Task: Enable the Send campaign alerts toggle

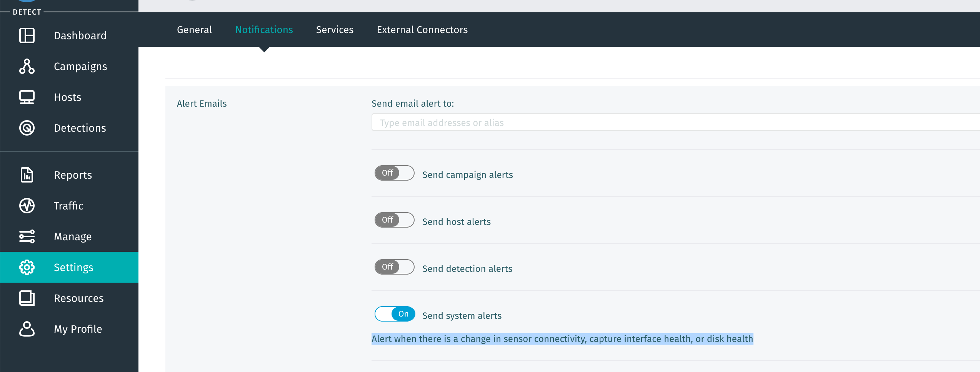Action: point(394,173)
